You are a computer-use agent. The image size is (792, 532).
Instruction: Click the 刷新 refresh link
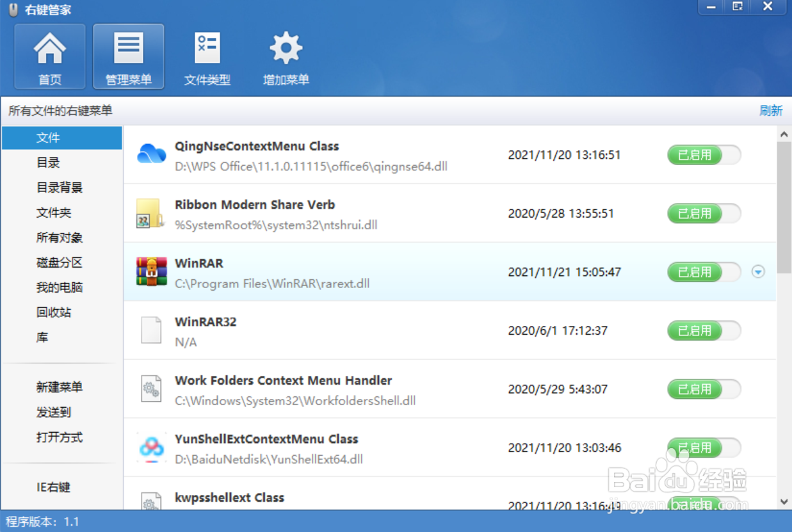(771, 111)
